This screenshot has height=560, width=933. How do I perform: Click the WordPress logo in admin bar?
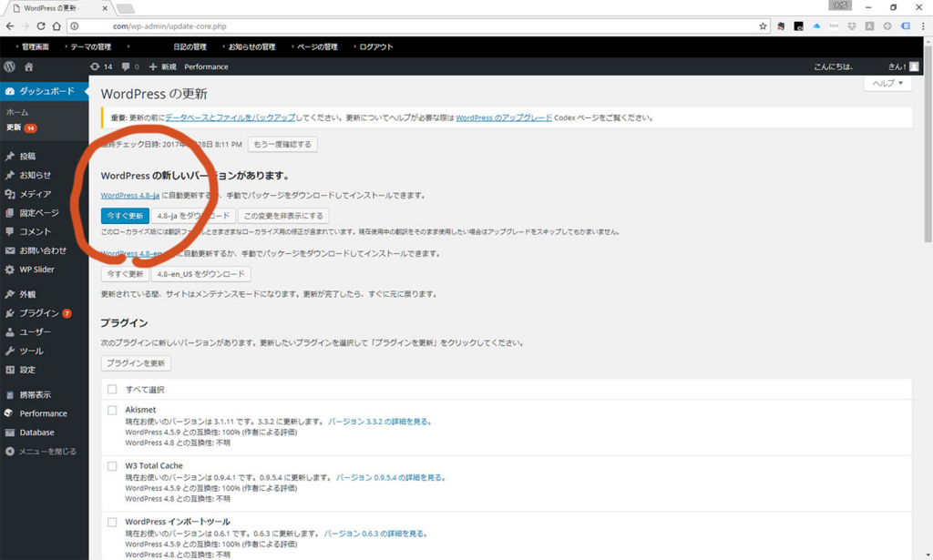click(x=9, y=66)
